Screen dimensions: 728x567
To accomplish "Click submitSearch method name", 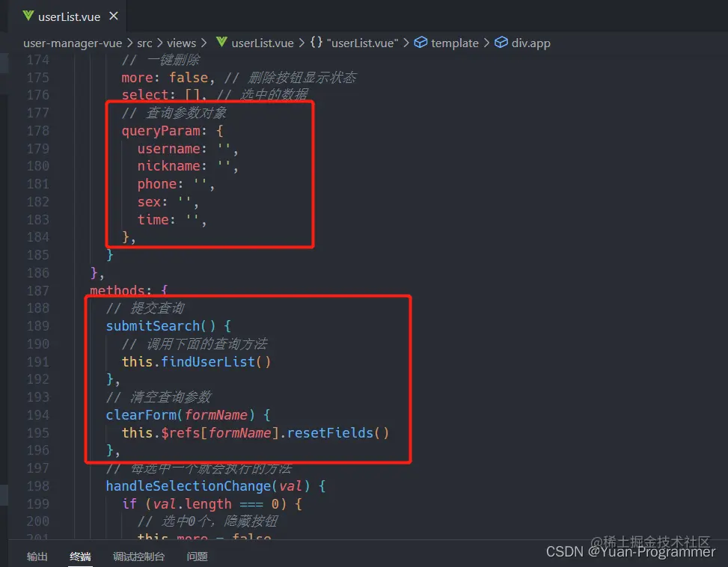I will [153, 326].
